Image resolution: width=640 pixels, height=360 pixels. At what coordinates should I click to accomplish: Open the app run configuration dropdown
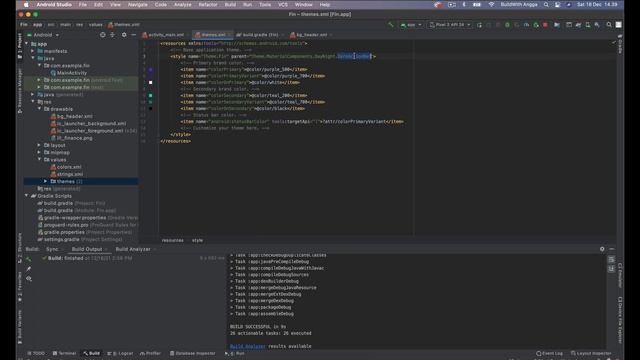[x=411, y=25]
